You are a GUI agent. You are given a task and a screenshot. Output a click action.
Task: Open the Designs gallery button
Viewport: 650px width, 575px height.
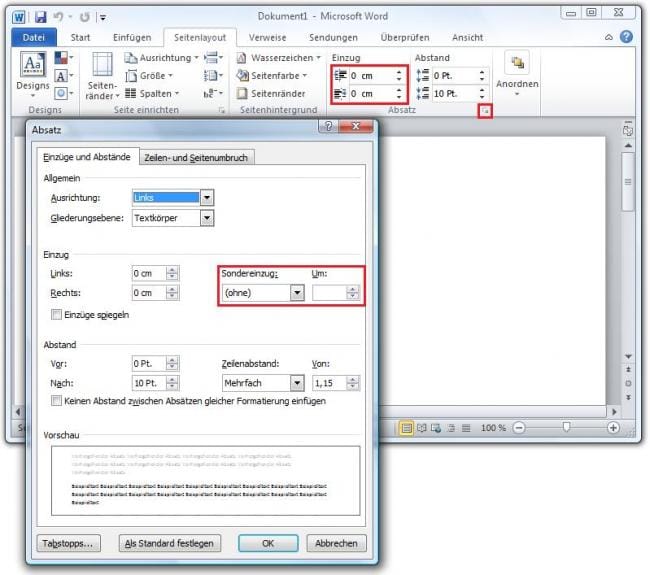(33, 75)
